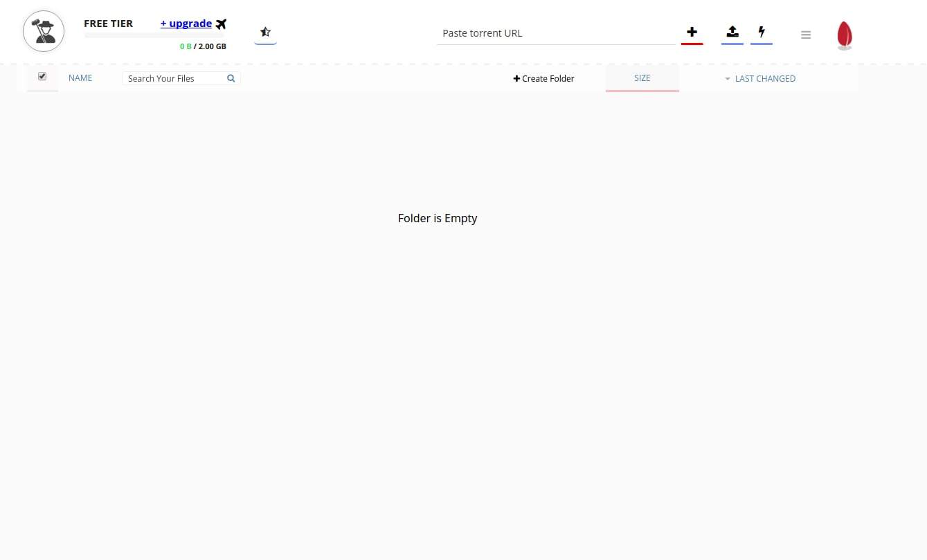927x560 pixels.
Task: Click the + upgrade link
Action: [x=186, y=24]
